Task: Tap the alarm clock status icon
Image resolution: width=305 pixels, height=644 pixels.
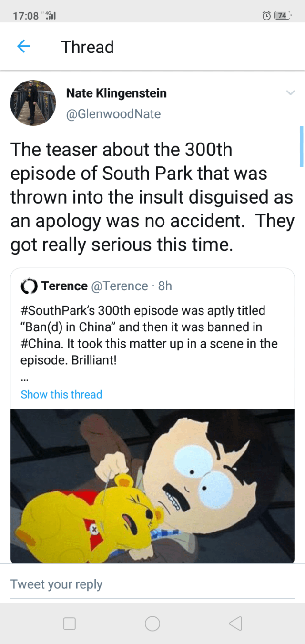Action: (266, 16)
